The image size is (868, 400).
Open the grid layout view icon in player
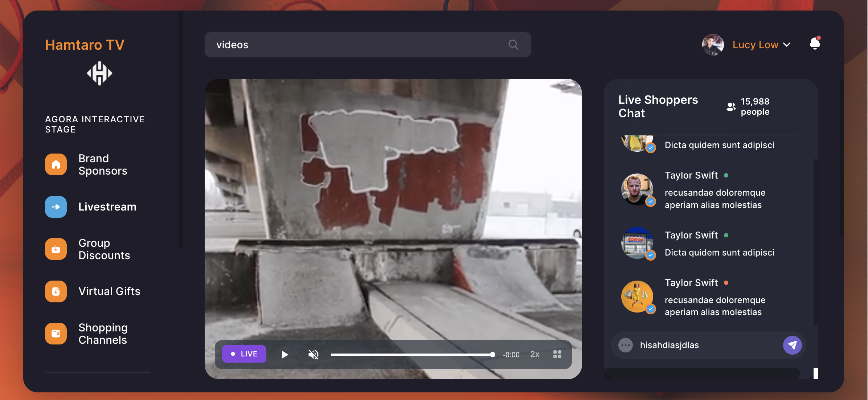point(557,354)
